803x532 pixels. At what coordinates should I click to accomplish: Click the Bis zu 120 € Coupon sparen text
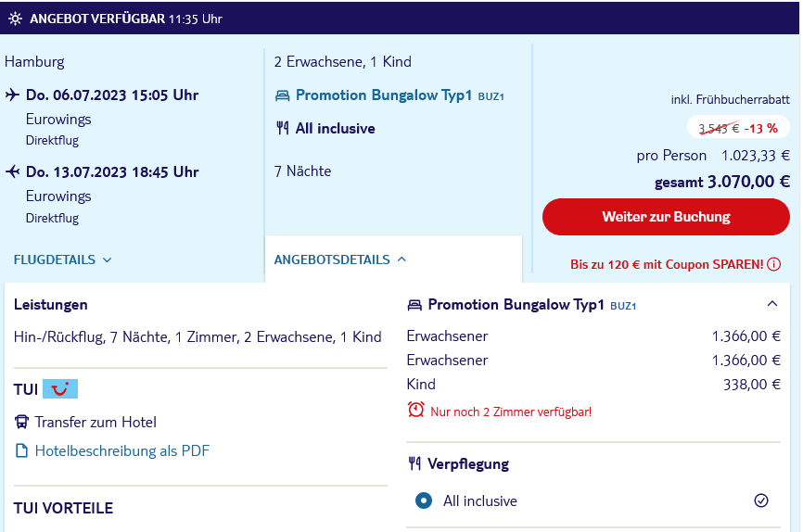coord(667,264)
